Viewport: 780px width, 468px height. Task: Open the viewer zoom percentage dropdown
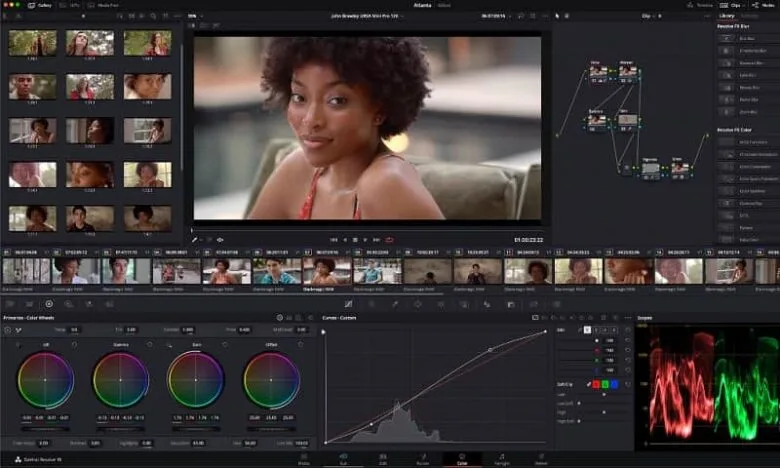(194, 16)
